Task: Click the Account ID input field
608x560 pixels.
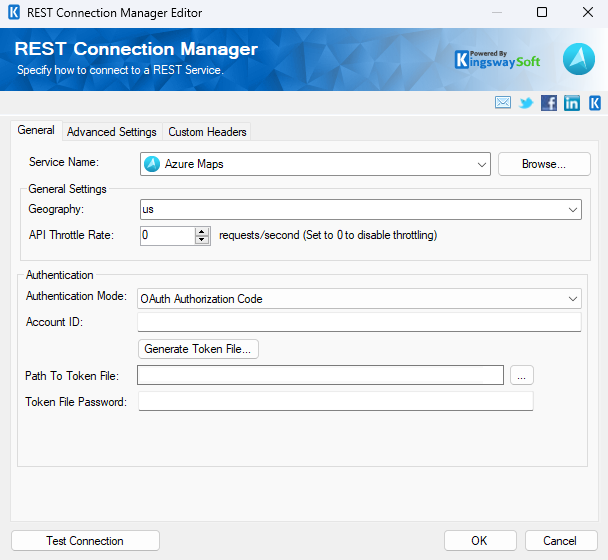Action: [359, 322]
